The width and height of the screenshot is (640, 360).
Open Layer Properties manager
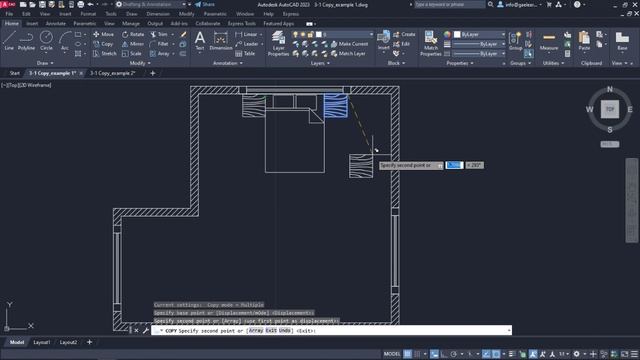pyautogui.click(x=278, y=43)
